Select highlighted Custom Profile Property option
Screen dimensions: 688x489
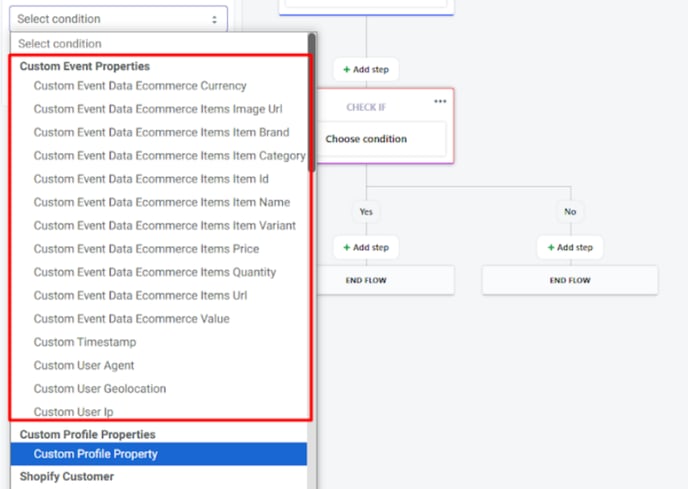pyautogui.click(x=159, y=454)
